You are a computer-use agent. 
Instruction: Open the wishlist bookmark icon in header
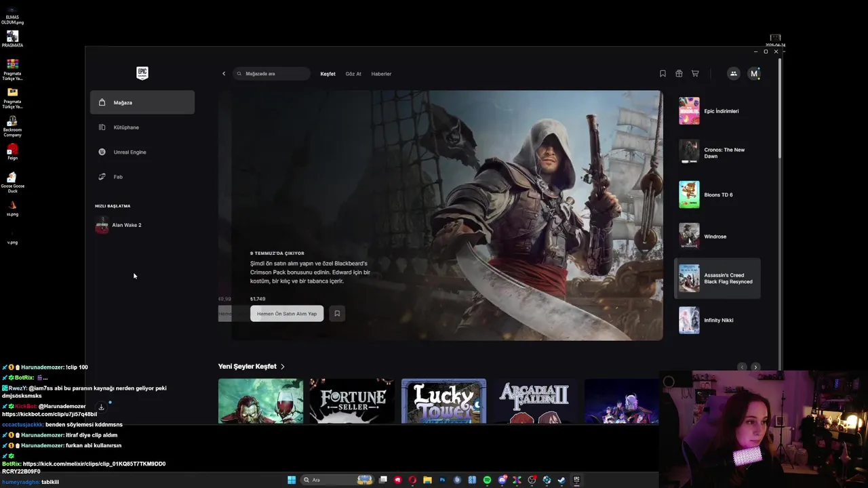click(x=663, y=74)
